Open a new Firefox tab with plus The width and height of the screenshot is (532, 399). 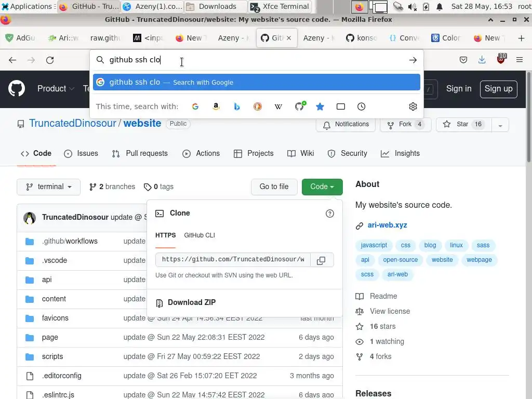coord(521,38)
